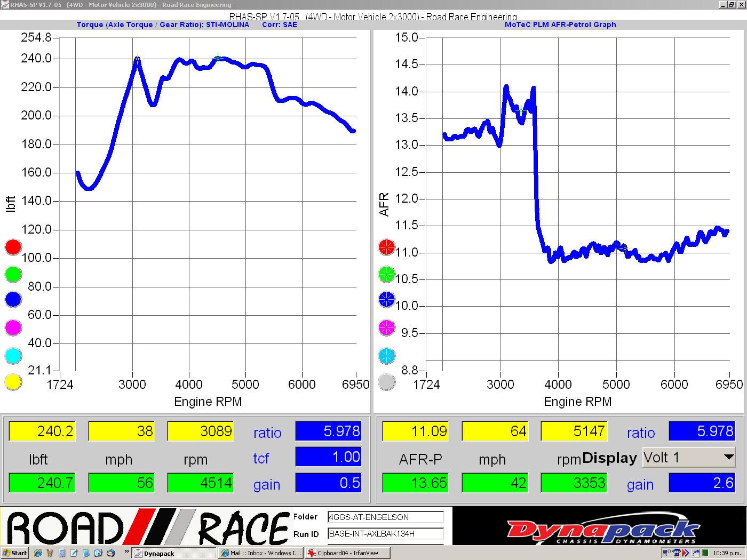This screenshot has width=747, height=560.
Task: Toggle the grey circle beside AFR graph
Action: pos(387,382)
